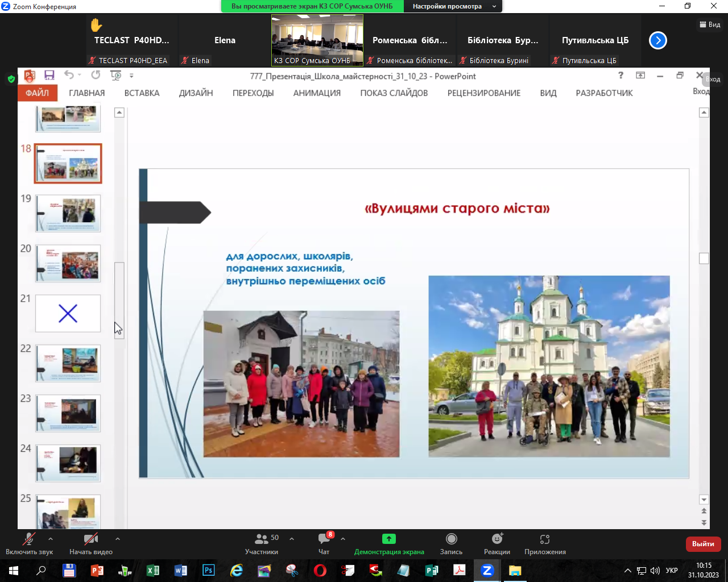The width and height of the screenshot is (728, 582).
Task: Expand audio options arrow beside microphone
Action: coord(51,539)
